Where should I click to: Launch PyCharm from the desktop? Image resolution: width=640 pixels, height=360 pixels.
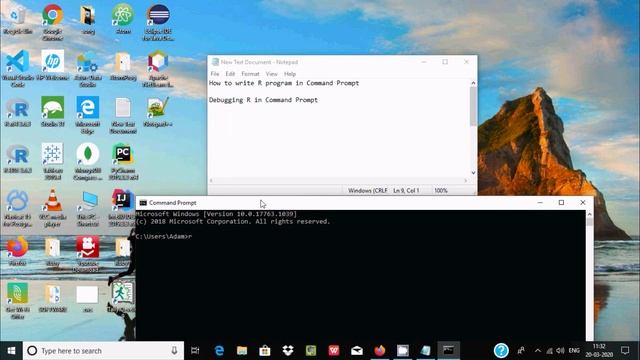[123, 161]
